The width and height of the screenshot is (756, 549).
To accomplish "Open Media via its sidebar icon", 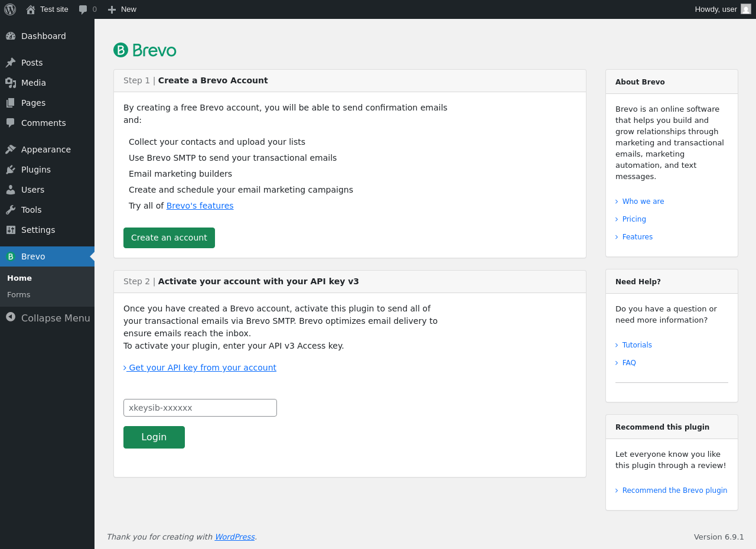I will (x=11, y=83).
